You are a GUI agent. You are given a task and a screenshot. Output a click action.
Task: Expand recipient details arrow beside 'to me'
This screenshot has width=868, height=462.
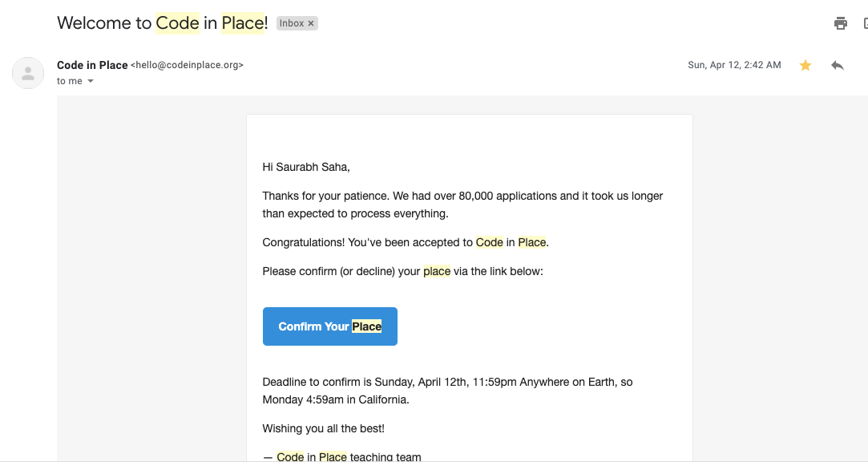[x=91, y=81]
